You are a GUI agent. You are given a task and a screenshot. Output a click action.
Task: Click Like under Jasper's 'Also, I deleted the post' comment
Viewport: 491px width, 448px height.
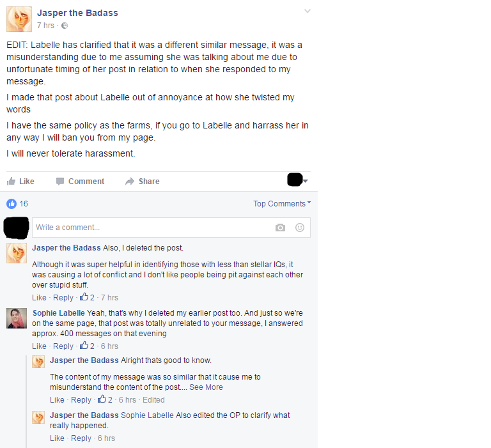[39, 298]
